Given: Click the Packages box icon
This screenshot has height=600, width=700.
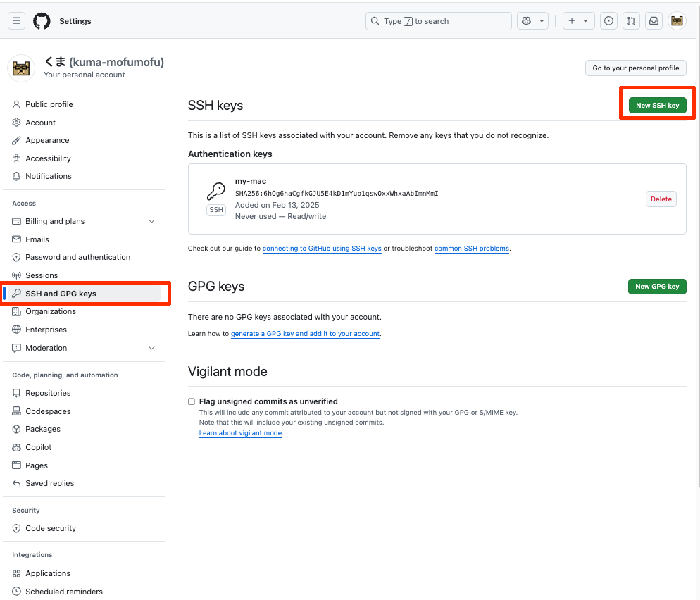Looking at the screenshot, I should tap(16, 429).
